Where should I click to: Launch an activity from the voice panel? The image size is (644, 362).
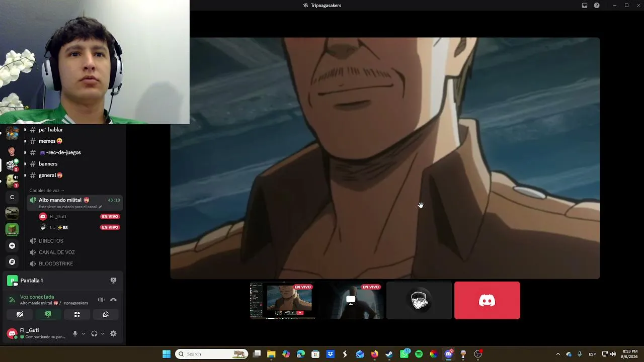pos(77,314)
